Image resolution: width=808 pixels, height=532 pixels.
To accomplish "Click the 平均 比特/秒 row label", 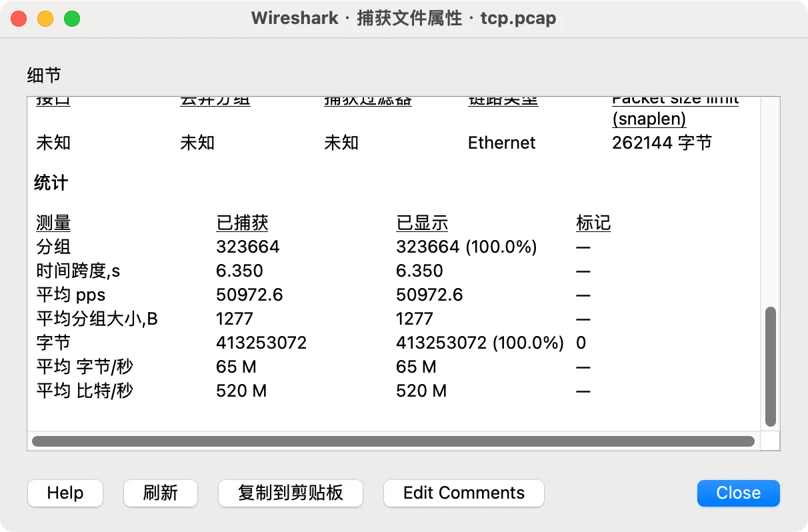I will tap(85, 391).
